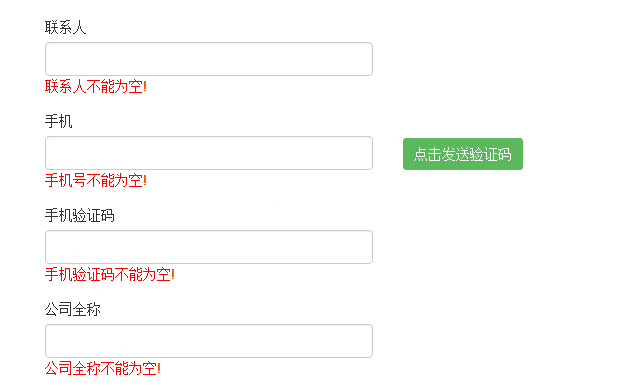Click the 手机 field label
The image size is (630, 388).
[x=59, y=121]
